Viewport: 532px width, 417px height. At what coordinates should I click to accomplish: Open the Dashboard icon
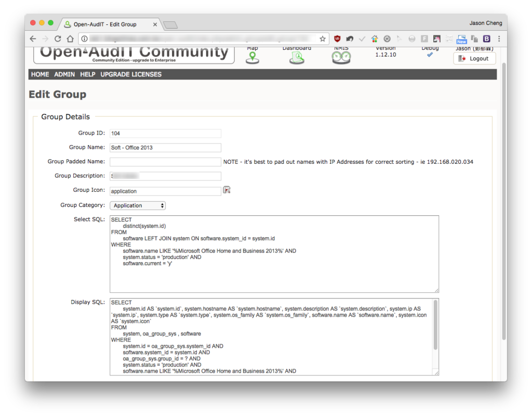pos(297,58)
